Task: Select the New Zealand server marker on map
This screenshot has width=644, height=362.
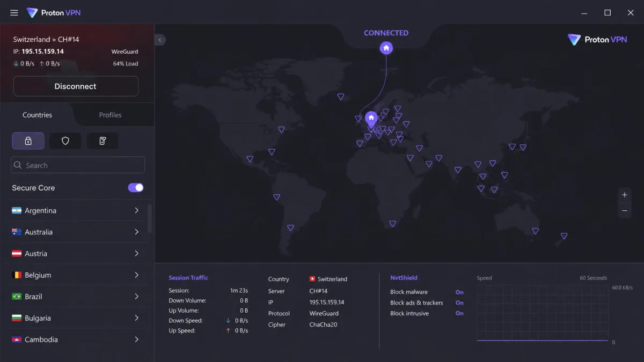Action: coord(564,236)
